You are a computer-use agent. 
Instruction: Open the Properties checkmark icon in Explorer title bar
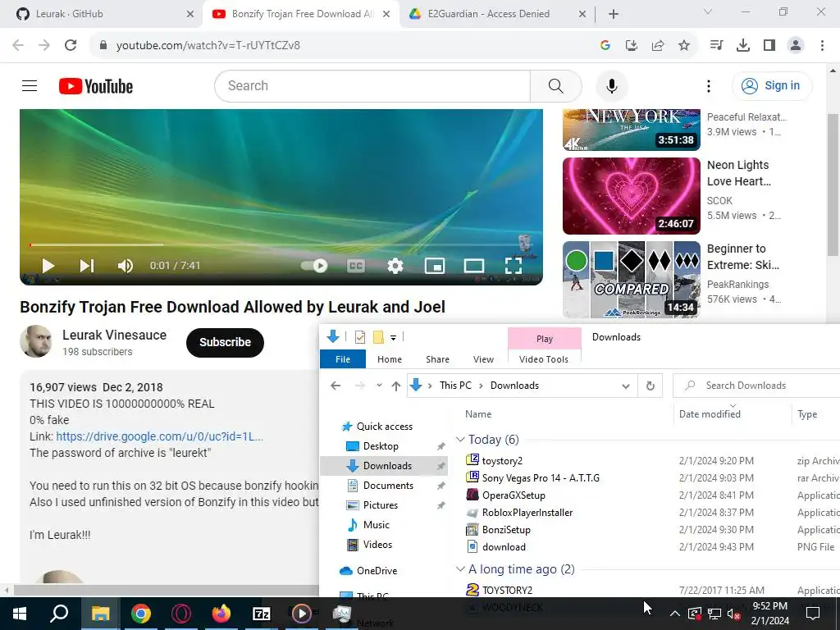(x=360, y=337)
